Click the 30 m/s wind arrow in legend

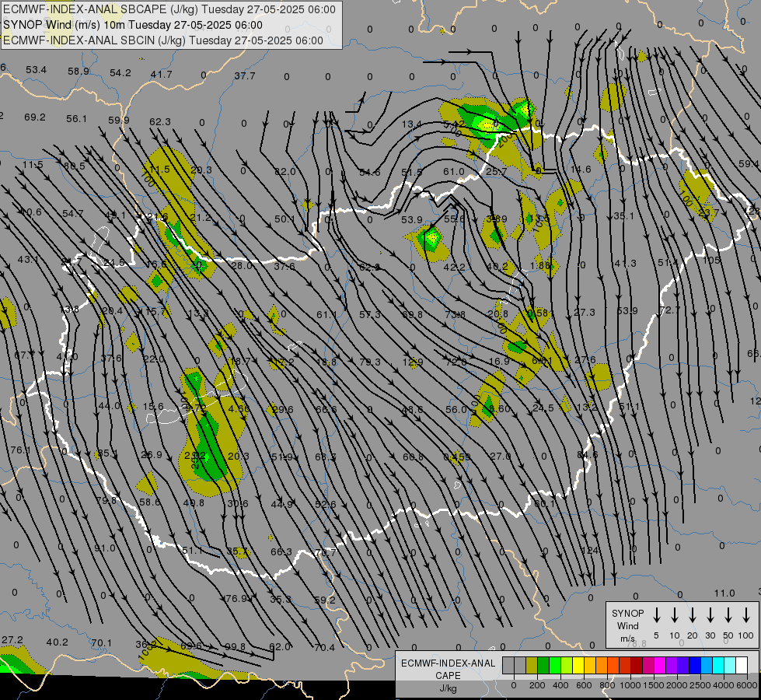[710, 615]
